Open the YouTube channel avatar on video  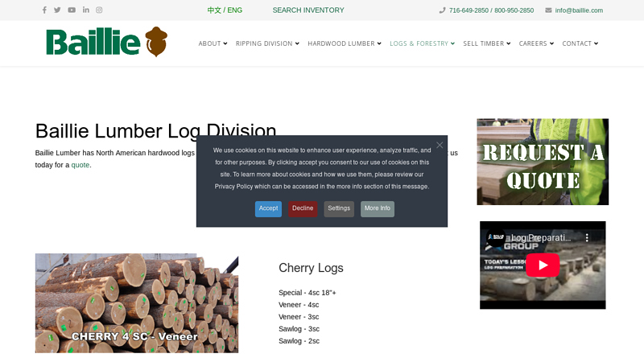496,237
